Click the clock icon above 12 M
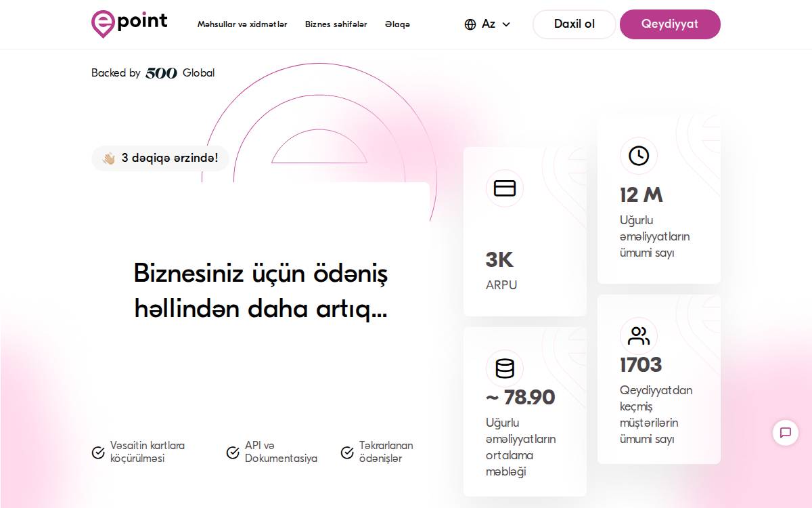 tap(639, 156)
